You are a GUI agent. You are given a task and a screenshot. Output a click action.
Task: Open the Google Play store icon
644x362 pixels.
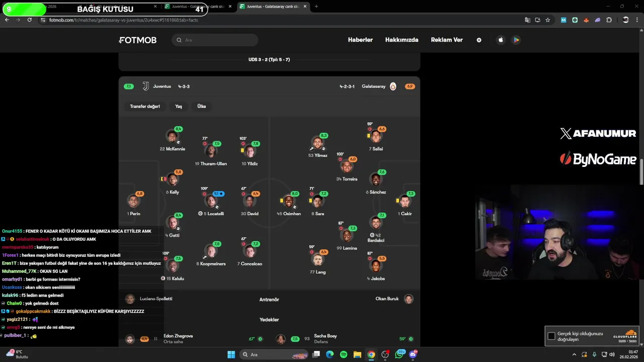(x=516, y=40)
